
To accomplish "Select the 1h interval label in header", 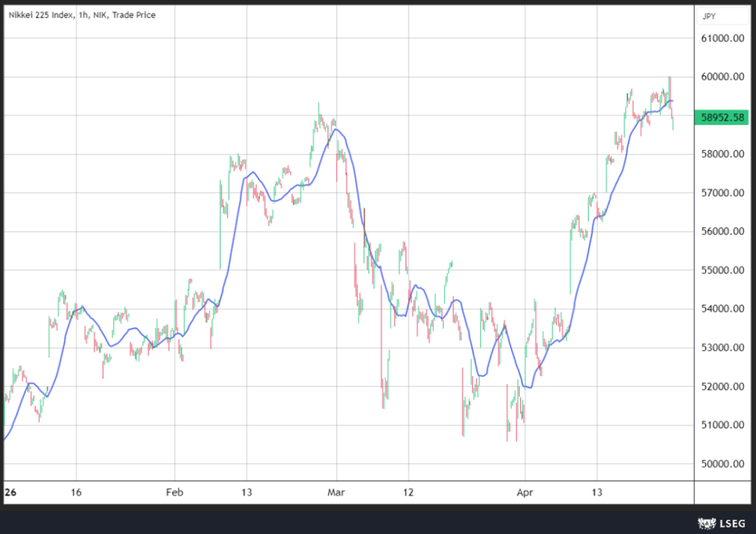I will (x=83, y=15).
